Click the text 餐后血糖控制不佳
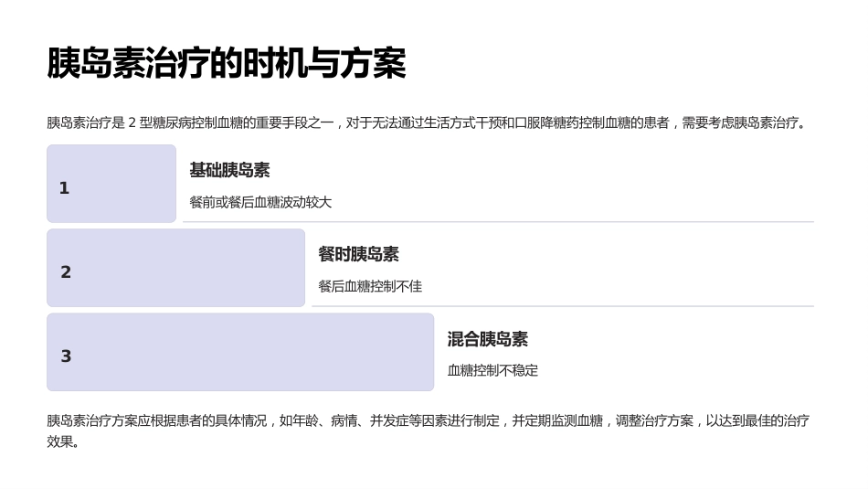The image size is (868, 489). pos(370,286)
